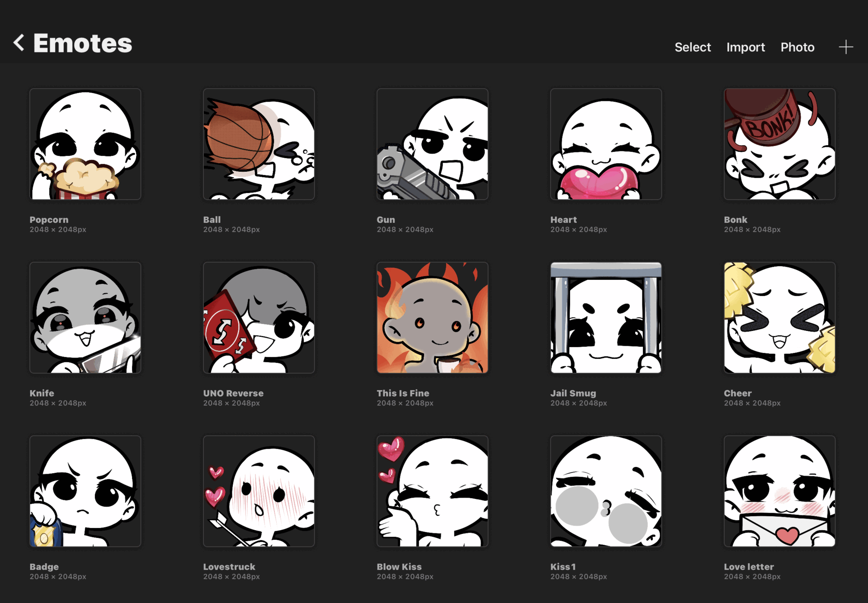
Task: Rename the Kiss1 artwork title
Action: pos(563,567)
